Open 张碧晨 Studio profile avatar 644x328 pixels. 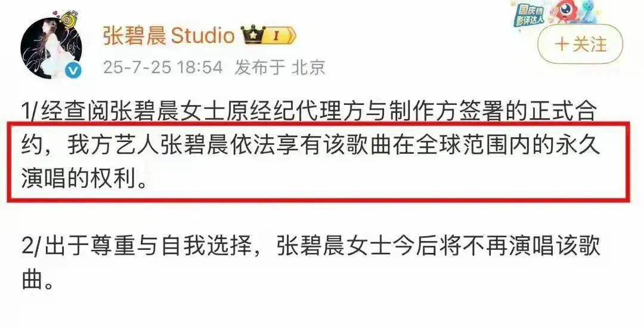click(x=51, y=48)
